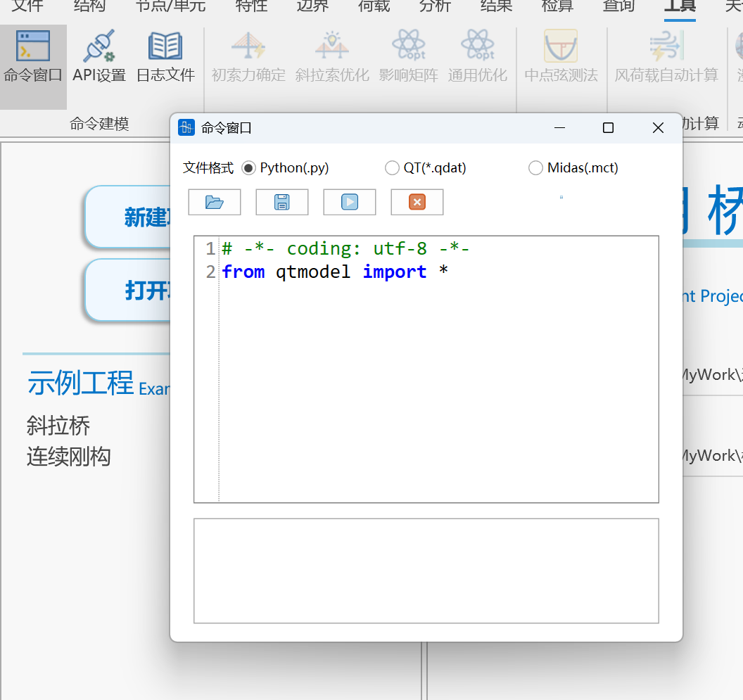Click the 文件格式 label
743x700 pixels.
click(x=208, y=167)
